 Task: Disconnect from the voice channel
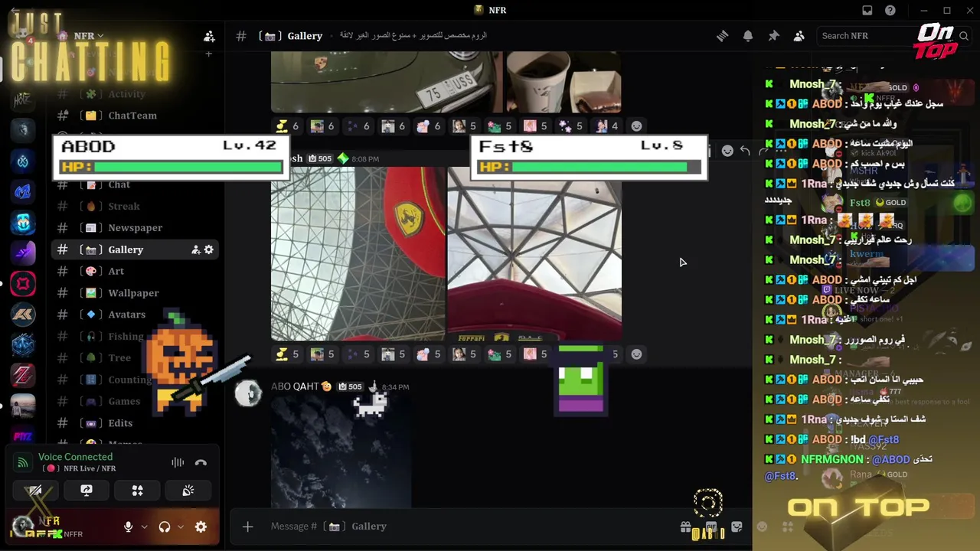tap(201, 462)
